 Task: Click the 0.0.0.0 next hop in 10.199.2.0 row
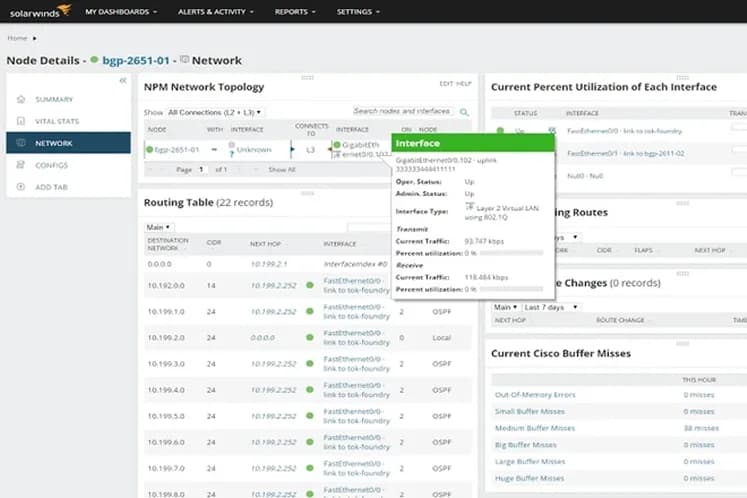pyautogui.click(x=262, y=337)
